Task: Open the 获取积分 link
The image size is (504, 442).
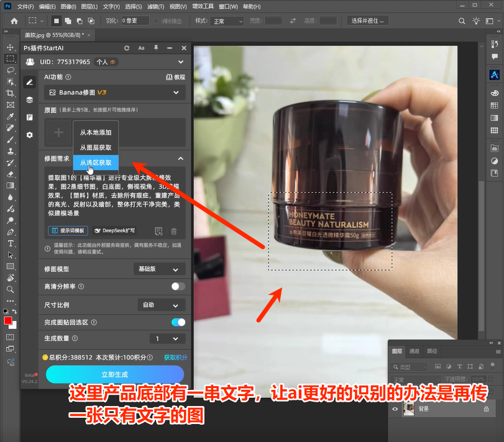Action: pyautogui.click(x=175, y=358)
